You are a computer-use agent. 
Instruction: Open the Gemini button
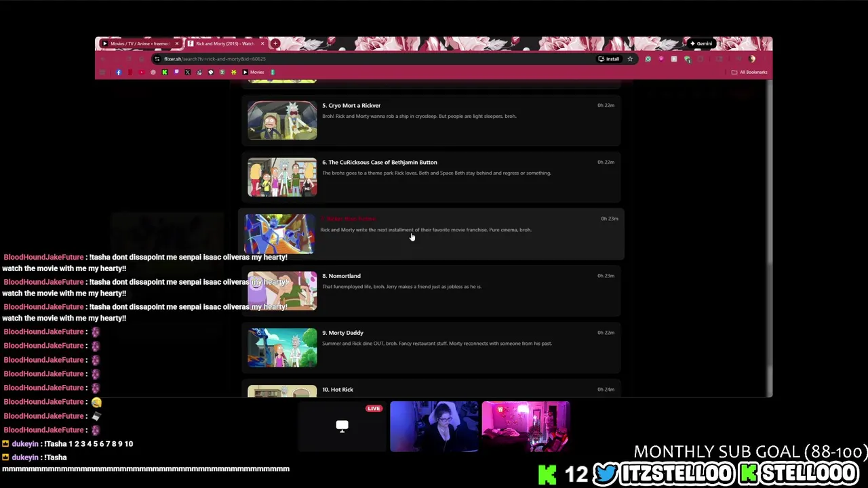click(x=701, y=43)
